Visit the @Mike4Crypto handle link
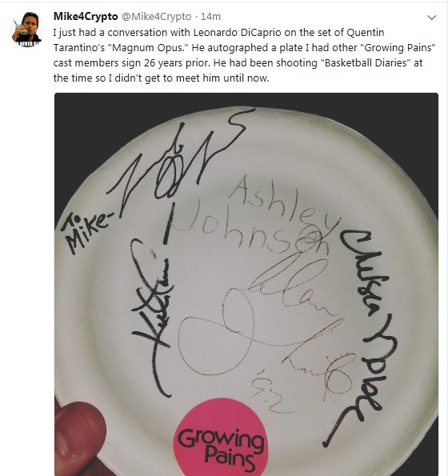Viewport: 448px width, 476px height. click(x=156, y=16)
